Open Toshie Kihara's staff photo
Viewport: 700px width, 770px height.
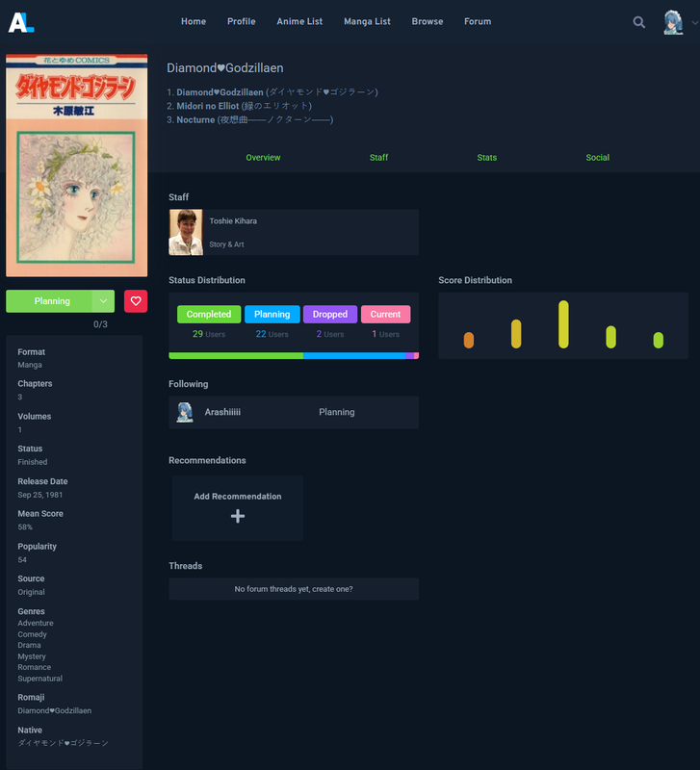pos(186,232)
